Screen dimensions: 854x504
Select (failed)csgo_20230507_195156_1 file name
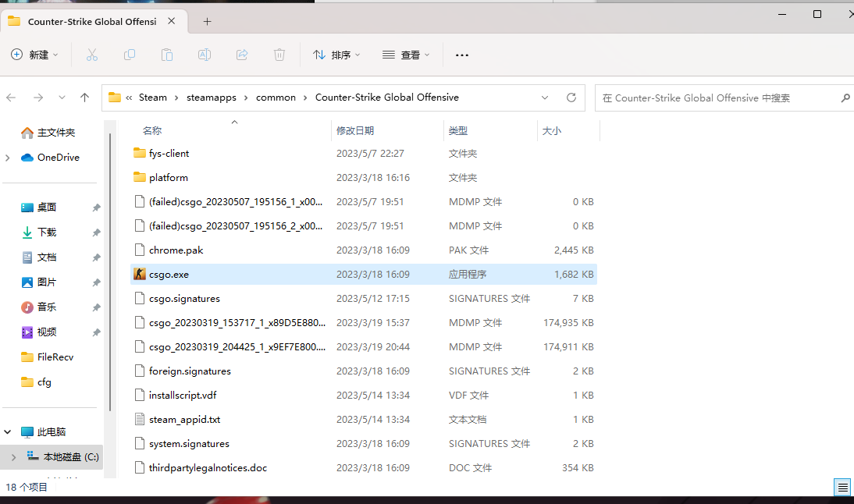(236, 202)
